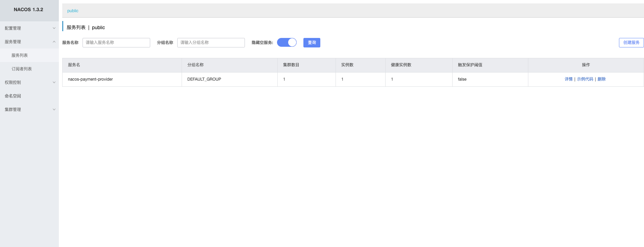Viewport: 644px width, 247px height.
Task: Toggle the 隐藏空服务 switch
Action: pos(287,42)
